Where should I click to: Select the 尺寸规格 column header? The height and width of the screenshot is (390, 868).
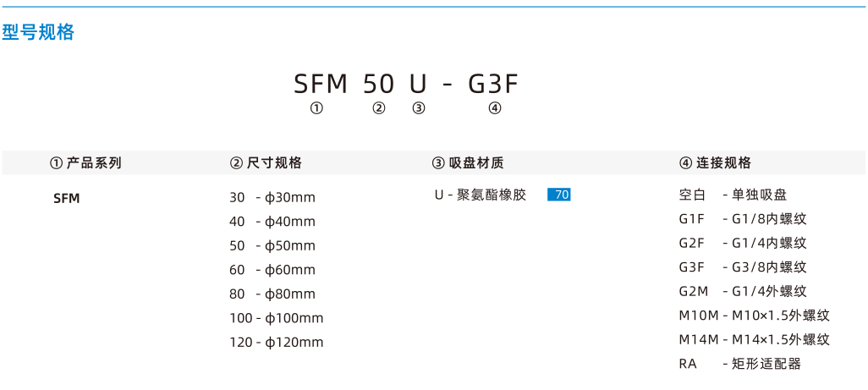click(266, 162)
